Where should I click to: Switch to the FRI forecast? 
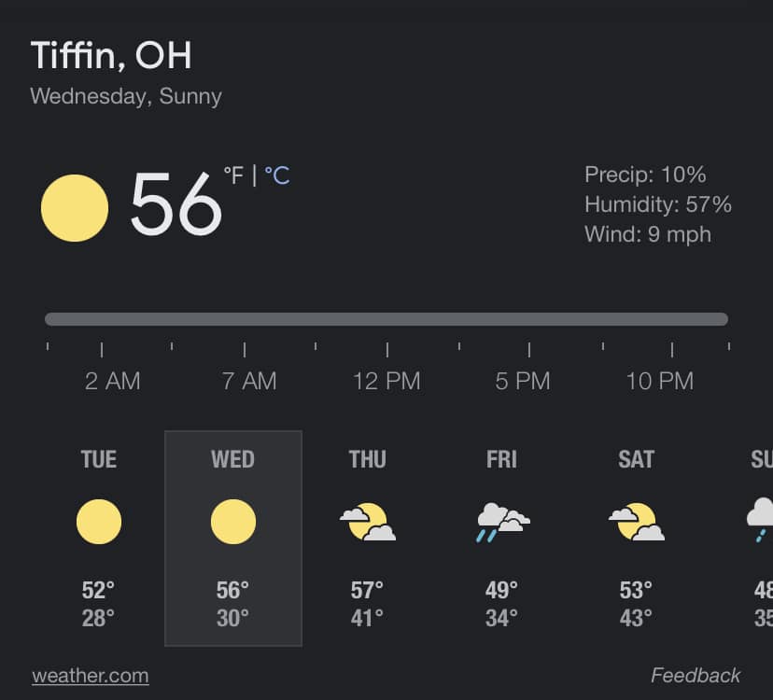coord(501,459)
